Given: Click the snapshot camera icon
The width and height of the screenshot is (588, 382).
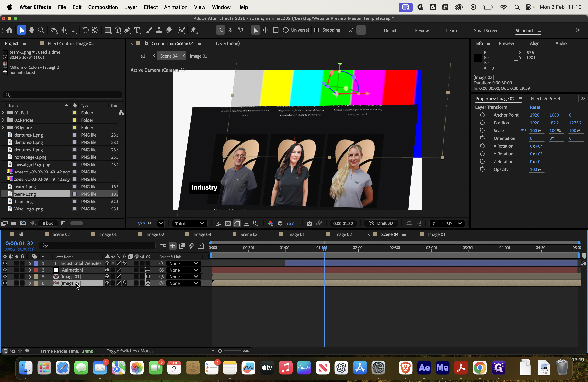Looking at the screenshot, I should pos(309,224).
